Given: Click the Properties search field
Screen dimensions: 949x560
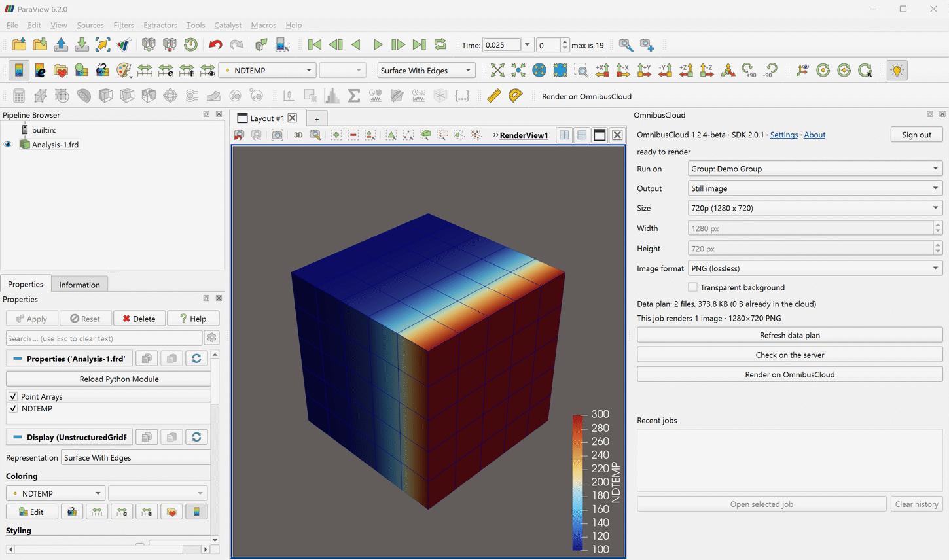Looking at the screenshot, I should (x=104, y=338).
